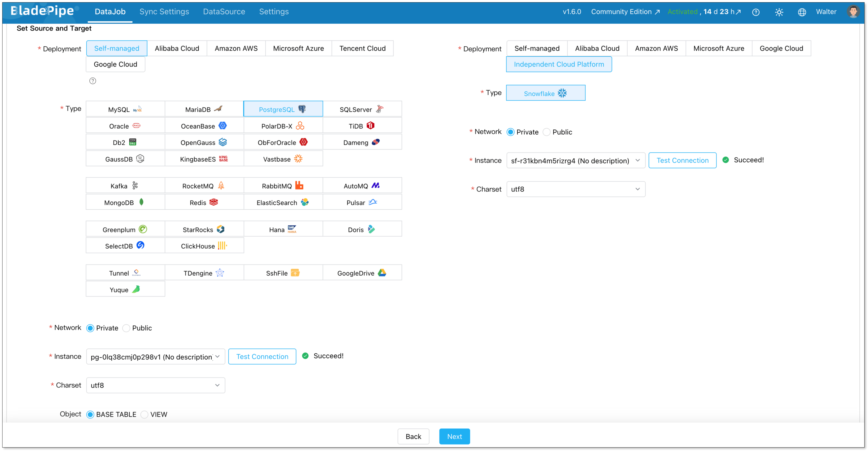Select MySQL database type
The height and width of the screenshot is (451, 868).
(125, 109)
